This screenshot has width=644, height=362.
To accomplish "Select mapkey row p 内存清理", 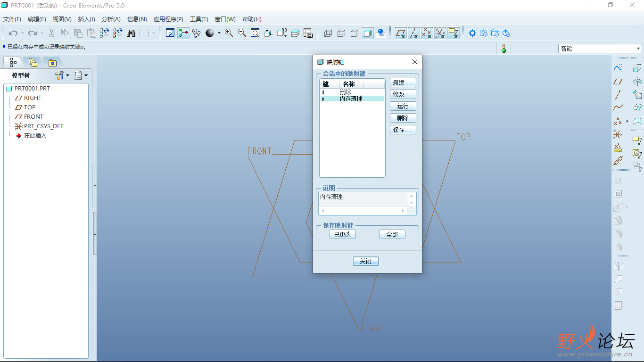I will click(x=352, y=99).
